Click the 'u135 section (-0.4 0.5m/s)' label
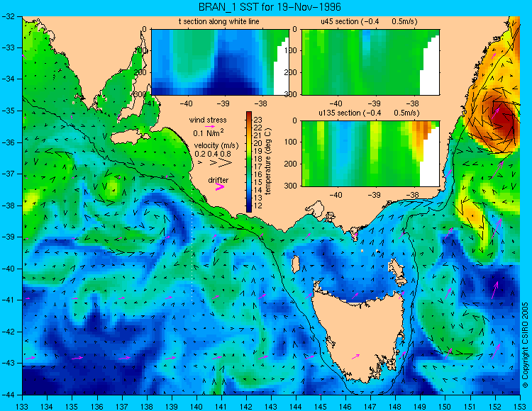 click(369, 113)
